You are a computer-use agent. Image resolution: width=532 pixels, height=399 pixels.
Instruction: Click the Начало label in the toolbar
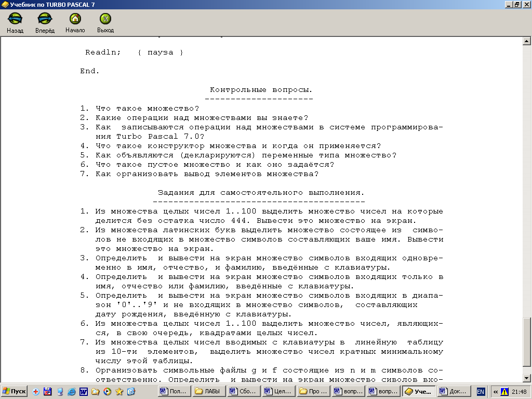(75, 30)
